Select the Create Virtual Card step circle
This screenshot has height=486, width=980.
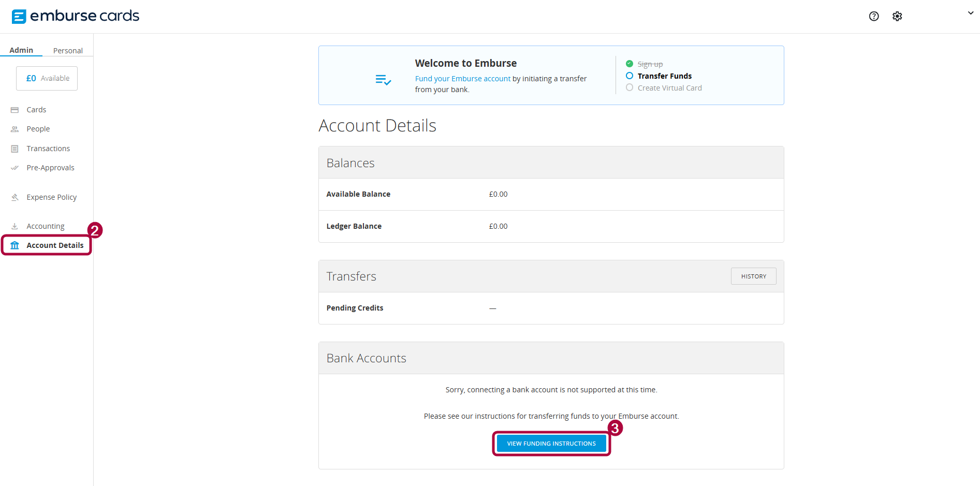pos(630,87)
